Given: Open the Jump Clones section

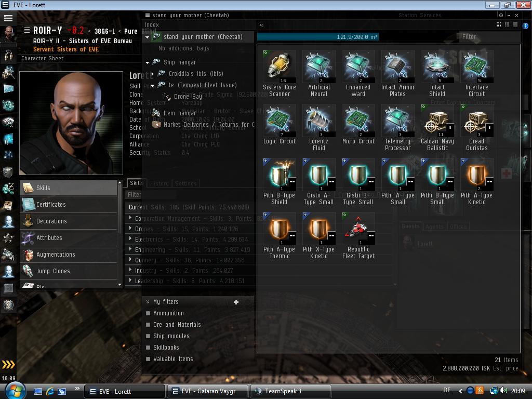Looking at the screenshot, I should click(69, 271).
